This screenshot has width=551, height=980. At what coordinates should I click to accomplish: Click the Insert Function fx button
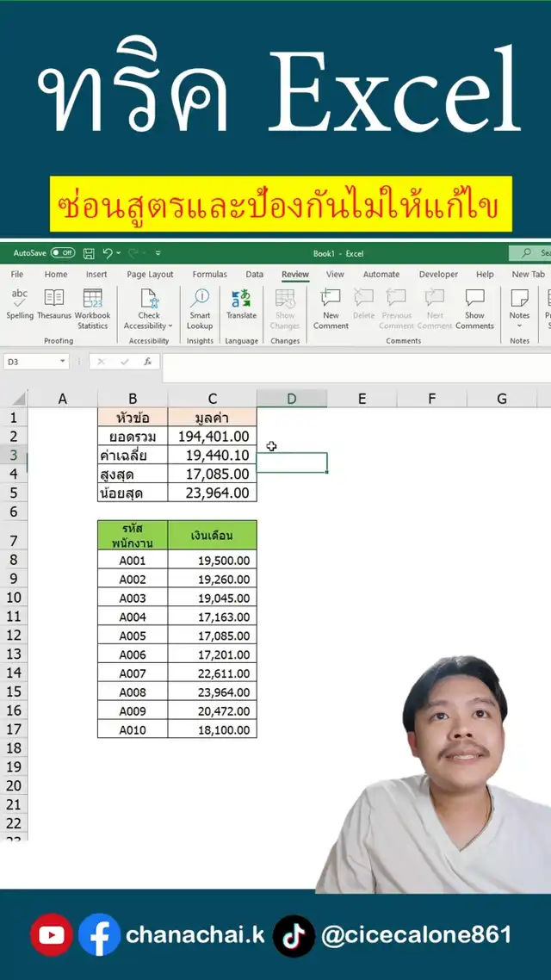pyautogui.click(x=147, y=363)
